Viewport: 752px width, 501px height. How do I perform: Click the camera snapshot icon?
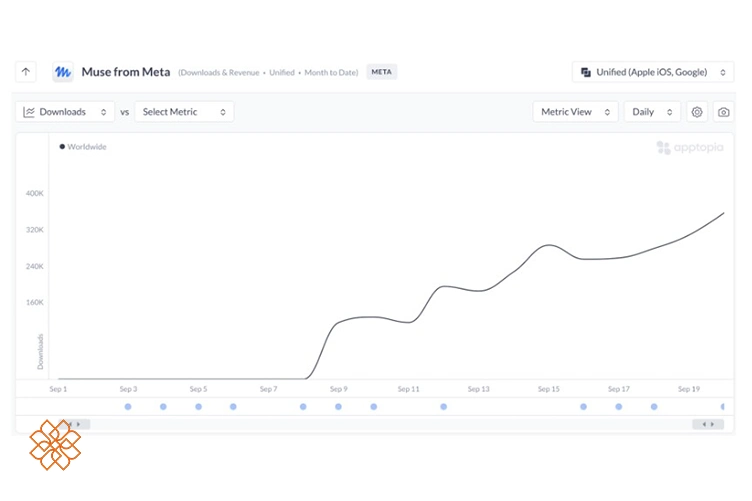(724, 112)
